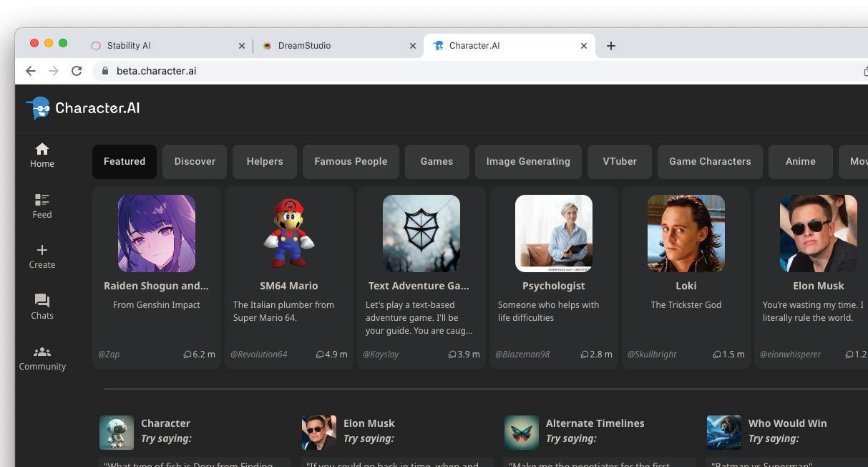Click the chat count icon on Loki card
The image size is (868, 467).
coord(717,355)
